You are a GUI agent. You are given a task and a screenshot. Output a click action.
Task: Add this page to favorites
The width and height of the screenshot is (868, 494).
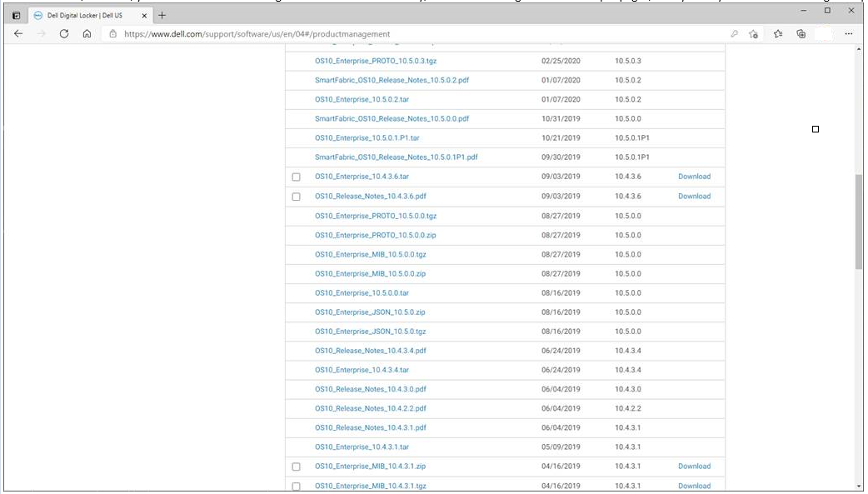[753, 34]
